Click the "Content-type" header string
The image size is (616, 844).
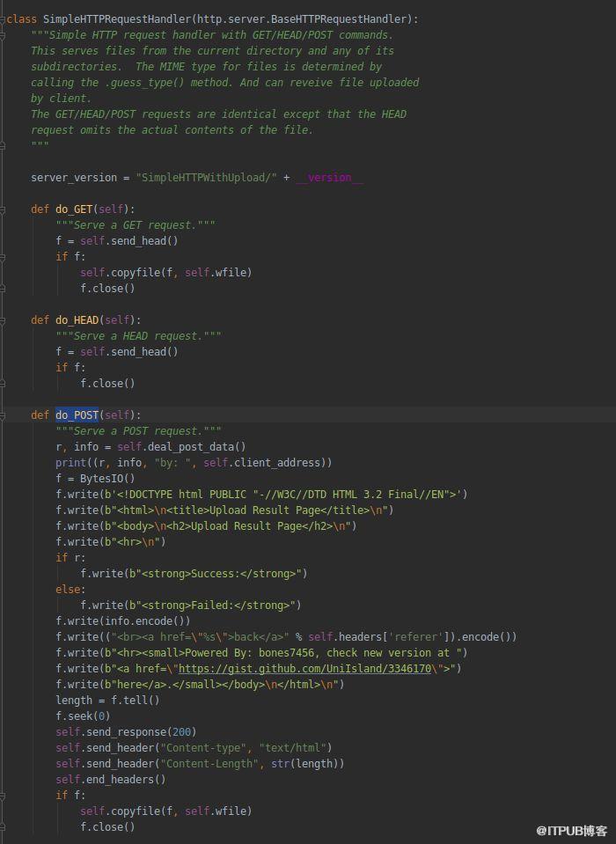(206, 748)
